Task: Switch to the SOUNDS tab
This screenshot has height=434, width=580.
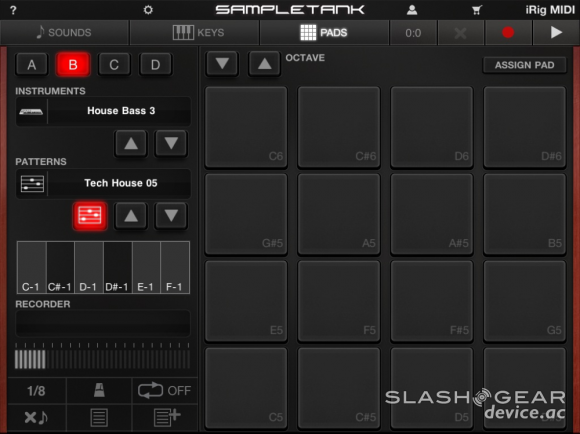Action: pos(64,33)
